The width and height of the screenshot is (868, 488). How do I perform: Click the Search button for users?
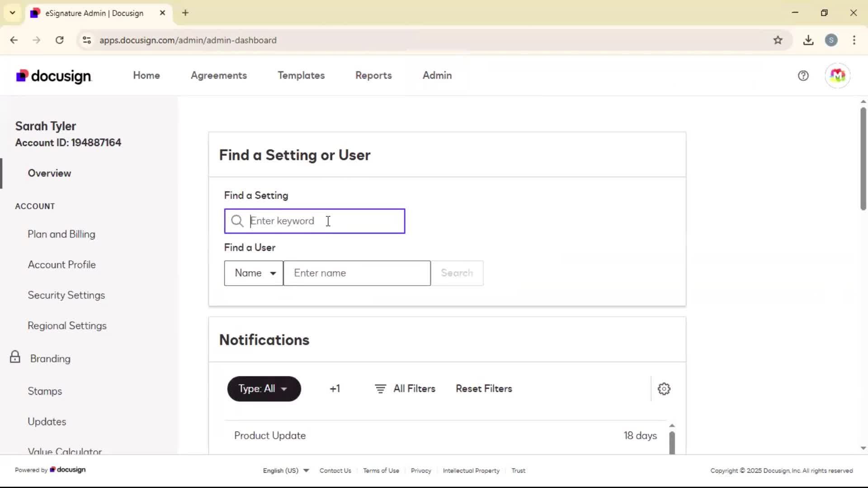point(457,273)
